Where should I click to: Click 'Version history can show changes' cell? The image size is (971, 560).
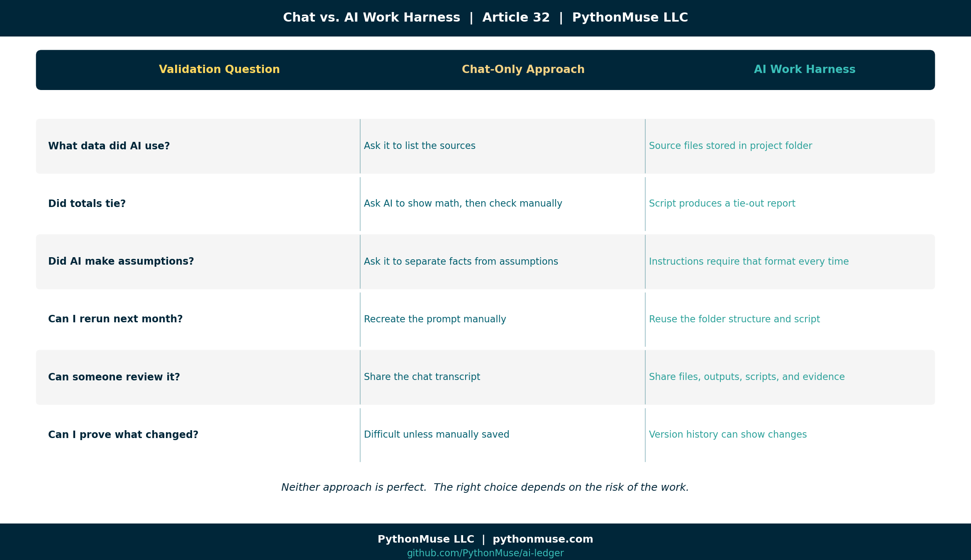click(x=728, y=434)
